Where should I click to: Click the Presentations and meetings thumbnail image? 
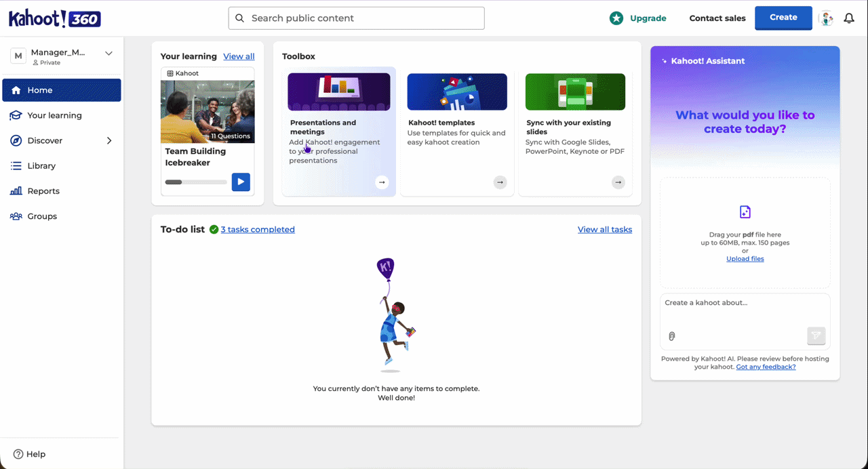(339, 91)
